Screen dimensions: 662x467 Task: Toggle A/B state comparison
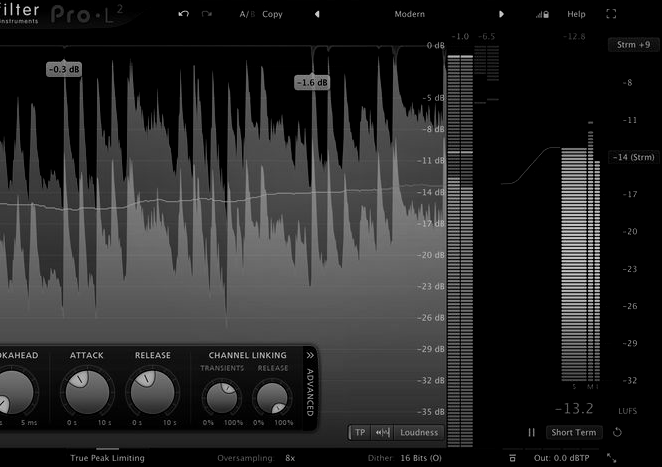tap(247, 14)
